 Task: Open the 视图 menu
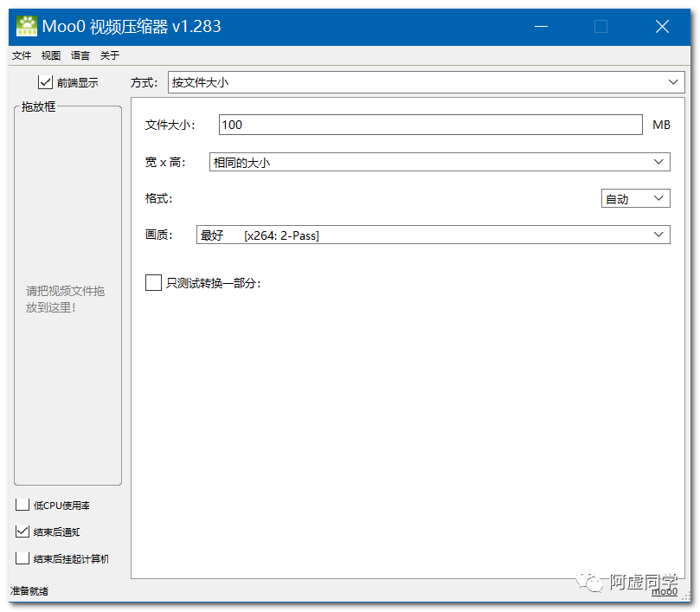coord(51,55)
